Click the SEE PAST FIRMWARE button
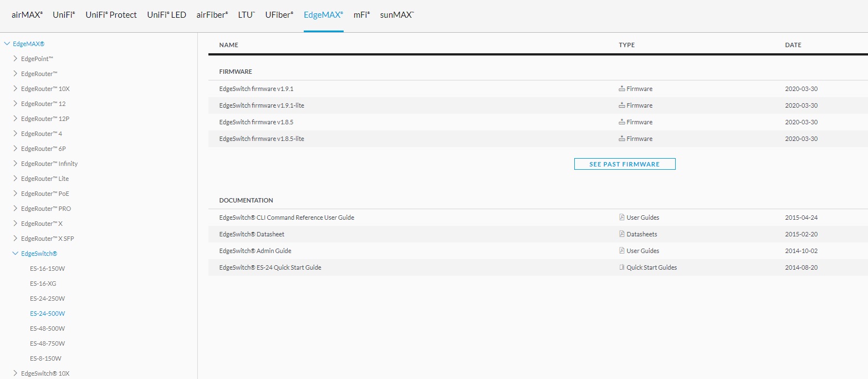868x379 pixels. [625, 164]
